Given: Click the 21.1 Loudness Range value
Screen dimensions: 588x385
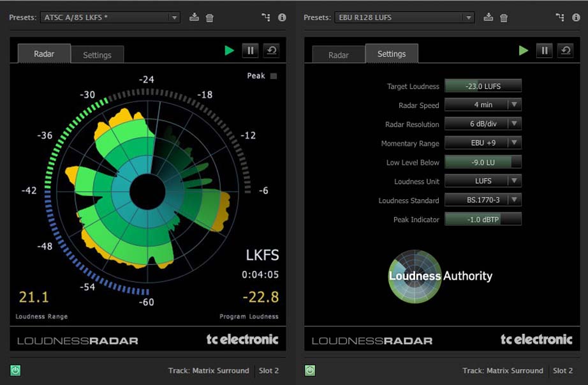Looking at the screenshot, I should point(34,297).
